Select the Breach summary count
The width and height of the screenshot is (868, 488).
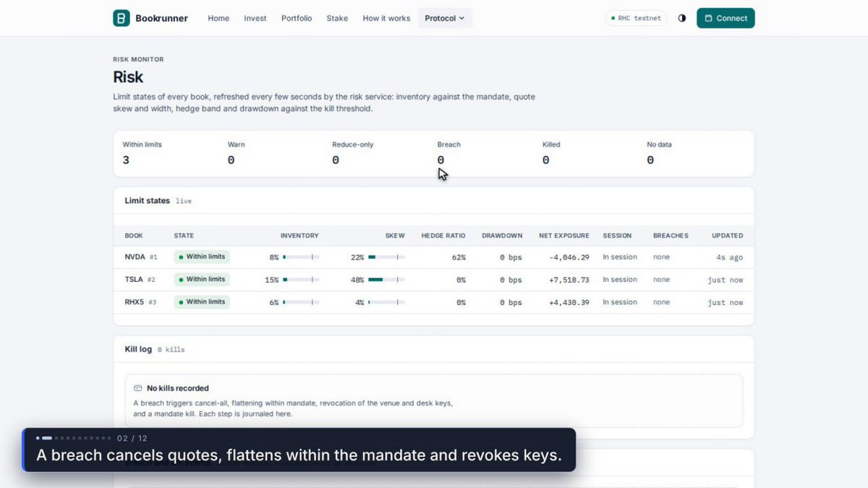[441, 160]
